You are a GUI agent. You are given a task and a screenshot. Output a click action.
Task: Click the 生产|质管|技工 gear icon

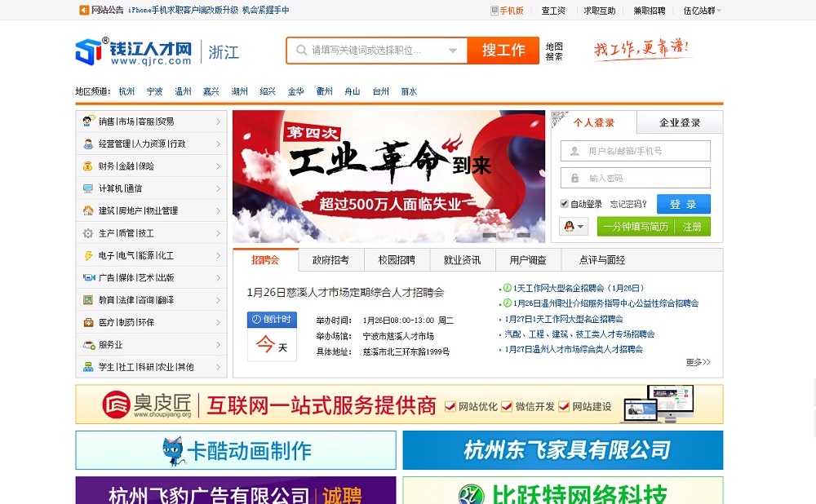click(x=88, y=233)
